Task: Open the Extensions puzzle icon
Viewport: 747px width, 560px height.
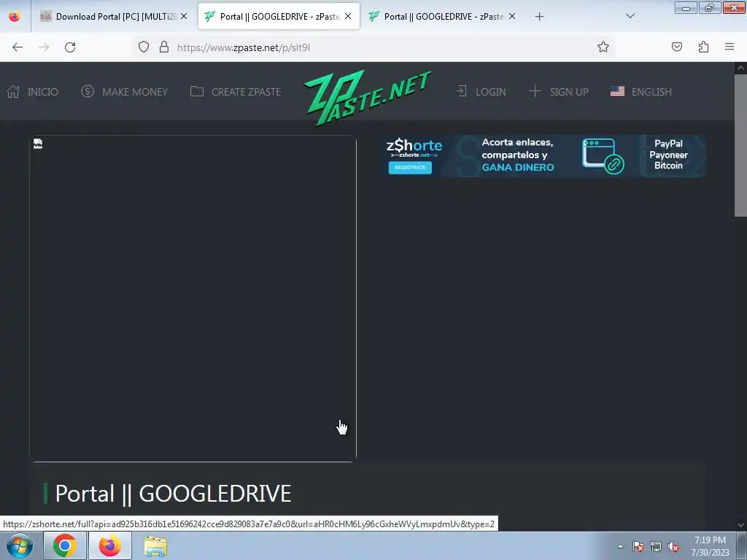Action: 703,47
